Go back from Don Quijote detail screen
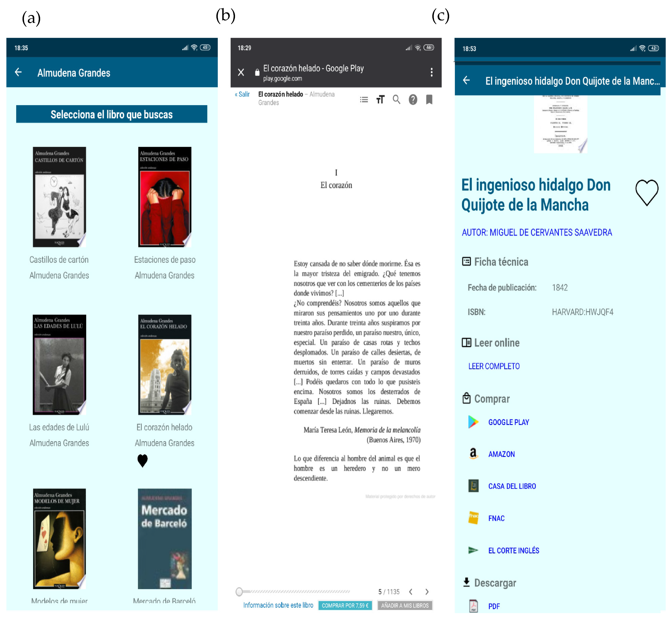 tap(466, 80)
